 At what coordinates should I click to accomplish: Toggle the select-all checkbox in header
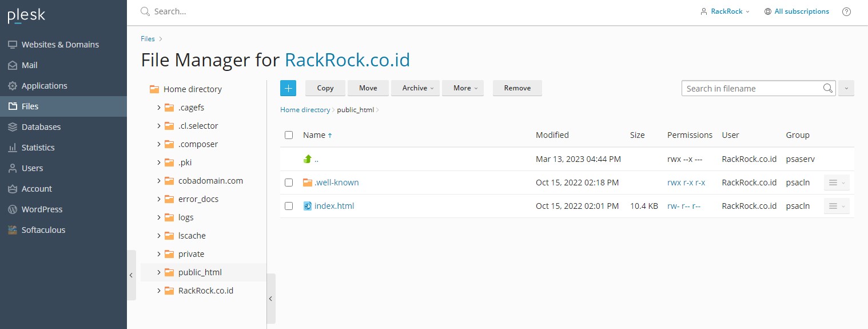289,135
